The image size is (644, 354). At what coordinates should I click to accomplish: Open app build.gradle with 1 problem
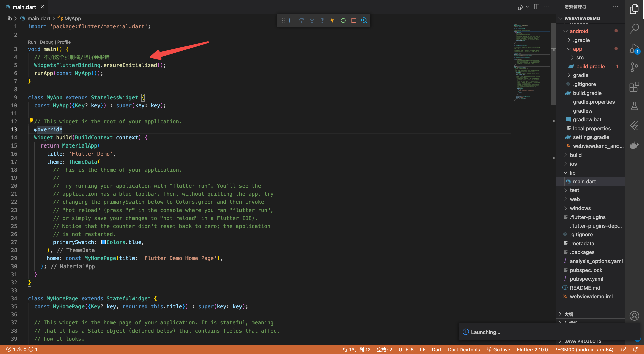pyautogui.click(x=590, y=66)
